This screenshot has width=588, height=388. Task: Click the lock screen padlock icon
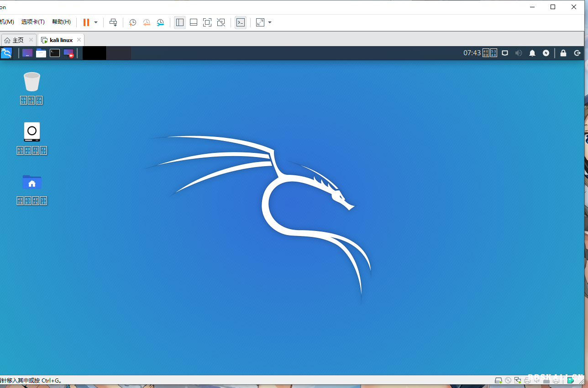pos(563,53)
